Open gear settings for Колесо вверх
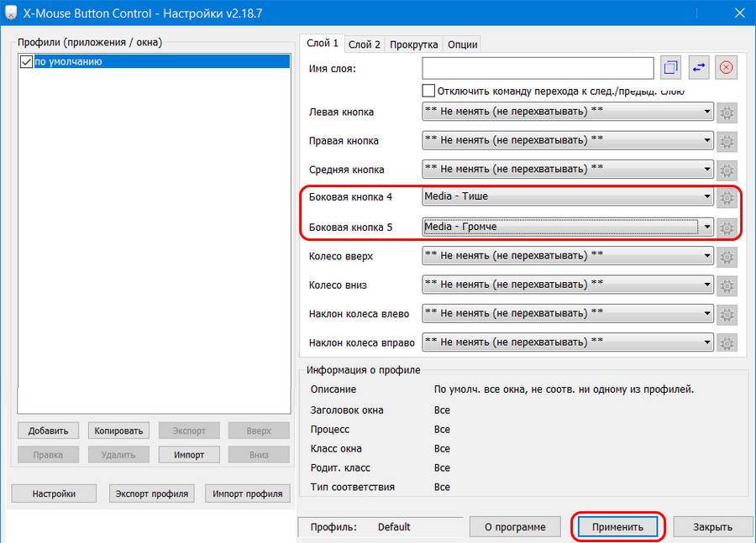This screenshot has height=543, width=756. (727, 256)
